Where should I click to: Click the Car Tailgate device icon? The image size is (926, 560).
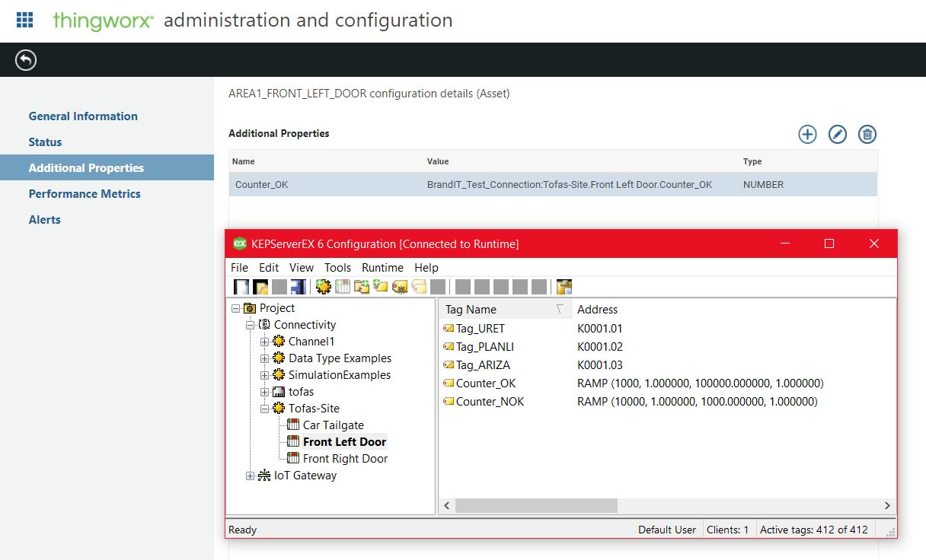(293, 425)
